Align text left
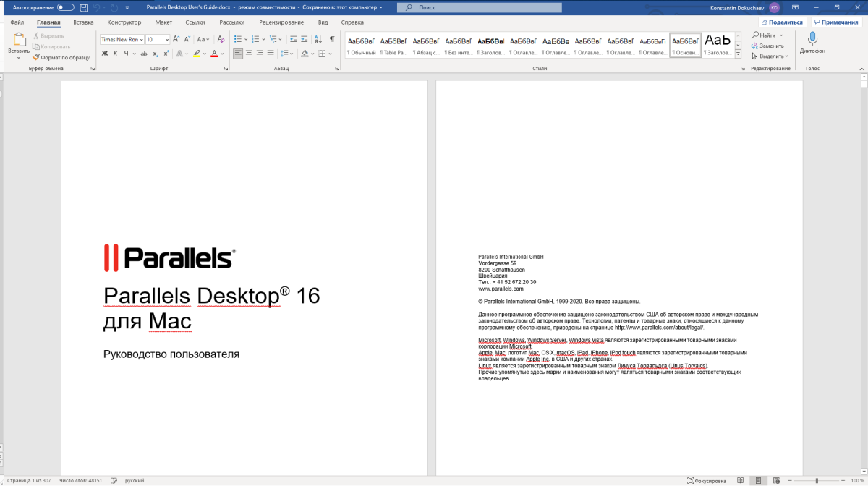This screenshot has height=486, width=868. (x=239, y=54)
